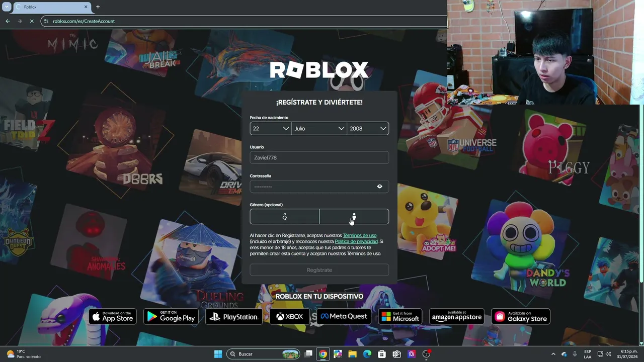The image size is (644, 362).
Task: Open the Outlook taskbar icon
Action: (397, 354)
